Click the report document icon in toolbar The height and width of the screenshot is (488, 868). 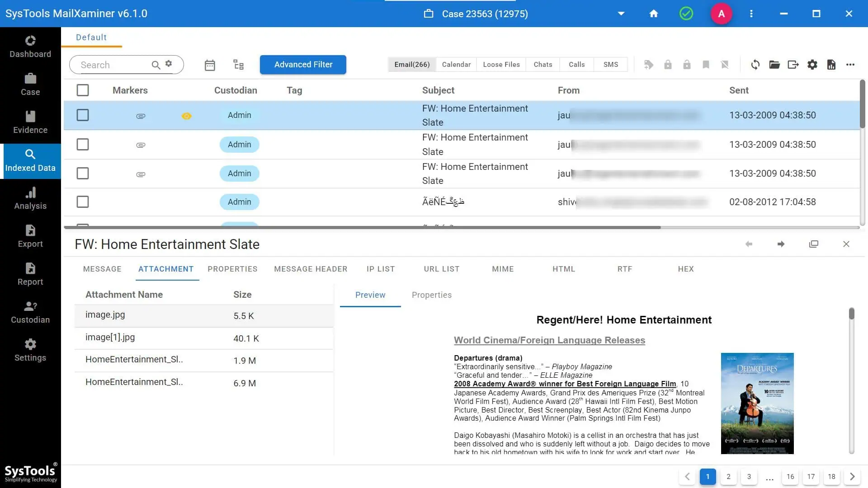click(831, 65)
